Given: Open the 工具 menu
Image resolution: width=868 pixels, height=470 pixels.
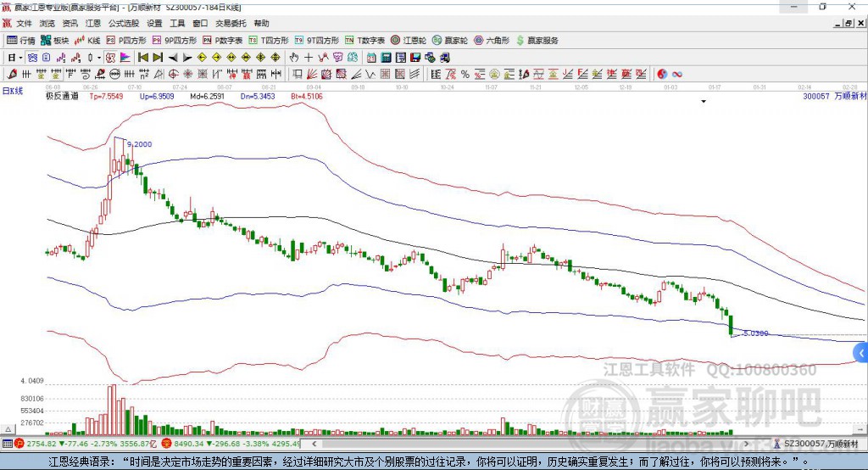Looking at the screenshot, I should (177, 23).
